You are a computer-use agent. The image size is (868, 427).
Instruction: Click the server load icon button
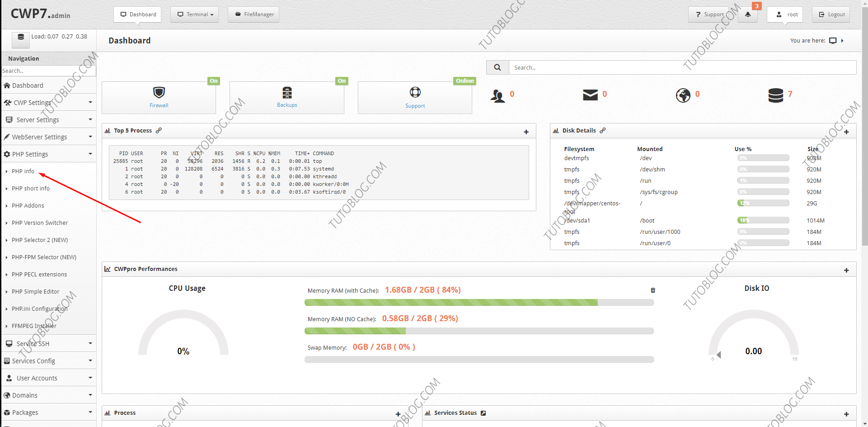[21, 39]
